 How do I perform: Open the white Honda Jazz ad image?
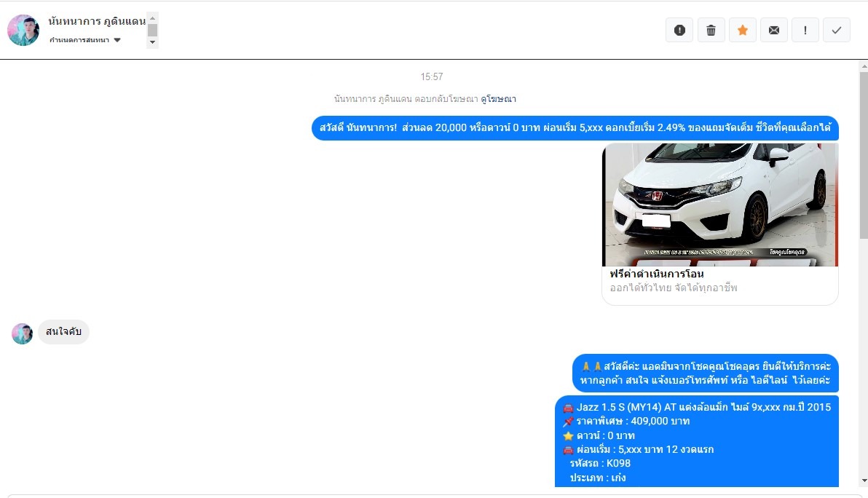tap(719, 205)
